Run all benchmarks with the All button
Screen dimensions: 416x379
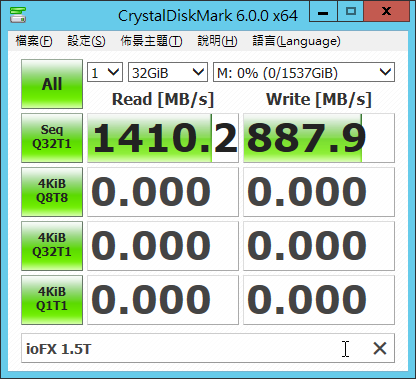click(x=52, y=84)
